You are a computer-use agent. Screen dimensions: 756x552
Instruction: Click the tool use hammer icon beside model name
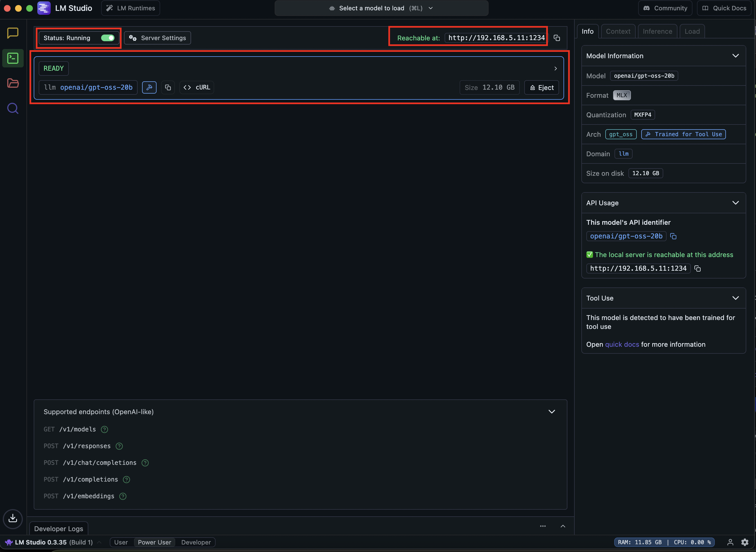[149, 87]
